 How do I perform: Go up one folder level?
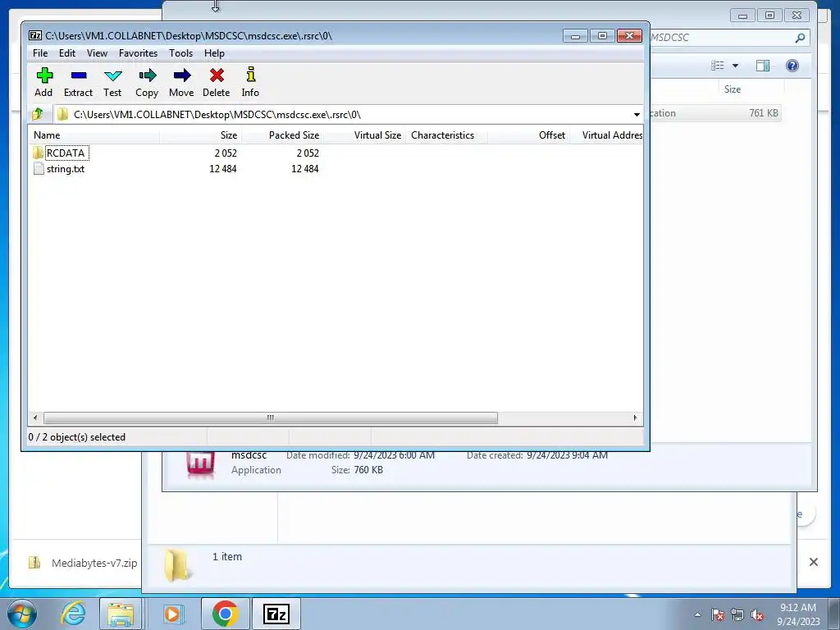coord(38,114)
